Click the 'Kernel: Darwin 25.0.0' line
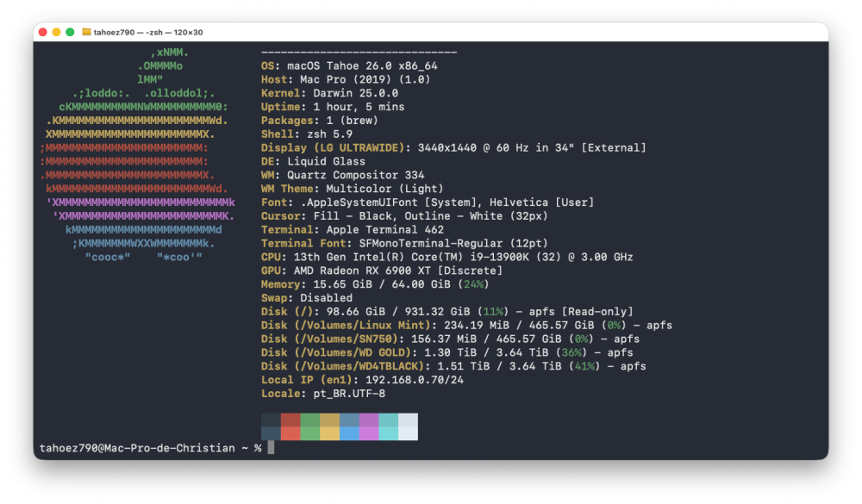Screen dimensions: 862x504 pos(329,93)
